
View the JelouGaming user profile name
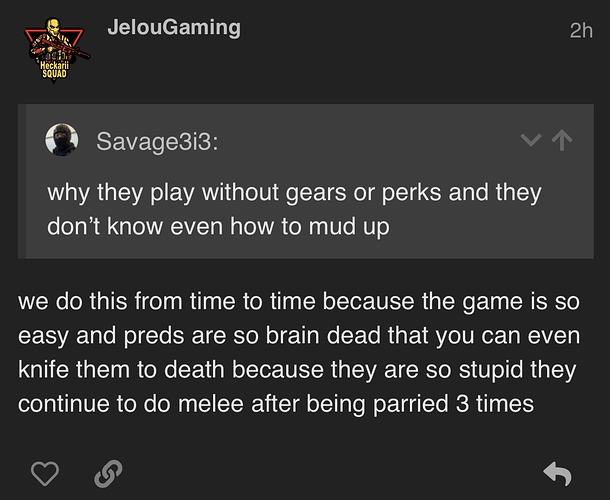(x=174, y=28)
